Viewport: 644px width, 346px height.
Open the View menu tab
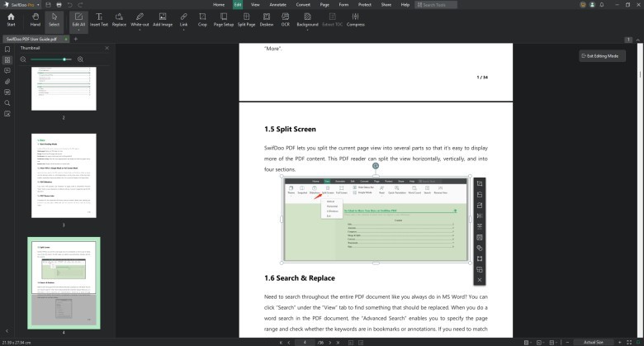coord(255,4)
